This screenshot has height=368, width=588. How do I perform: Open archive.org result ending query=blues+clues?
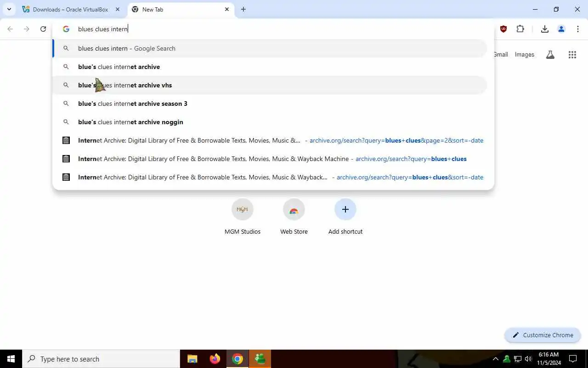pos(270,159)
